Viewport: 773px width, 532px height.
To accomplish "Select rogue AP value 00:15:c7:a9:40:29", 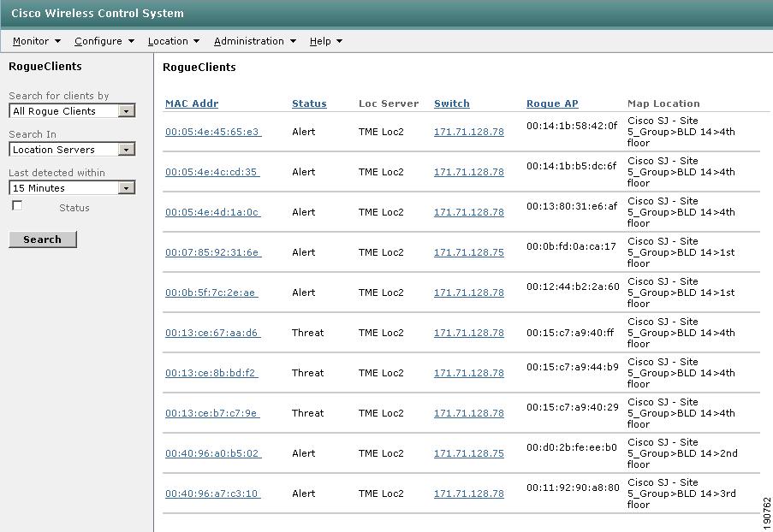I will point(573,407).
